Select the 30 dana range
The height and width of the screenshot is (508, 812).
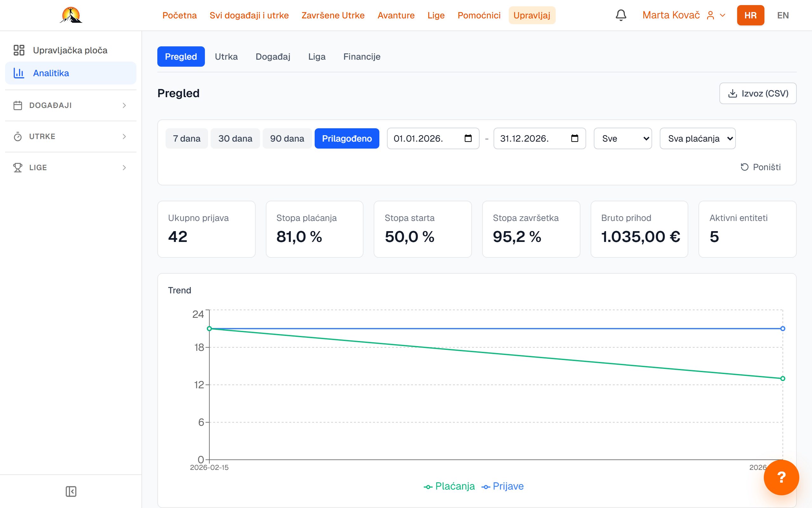click(235, 138)
